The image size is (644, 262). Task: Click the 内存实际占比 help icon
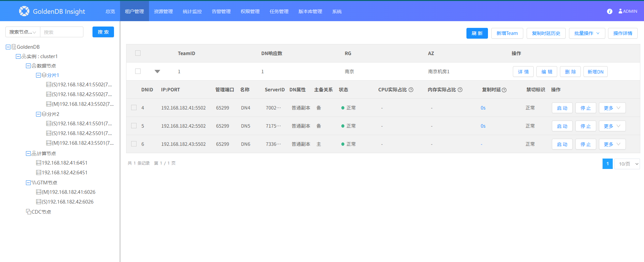click(460, 90)
